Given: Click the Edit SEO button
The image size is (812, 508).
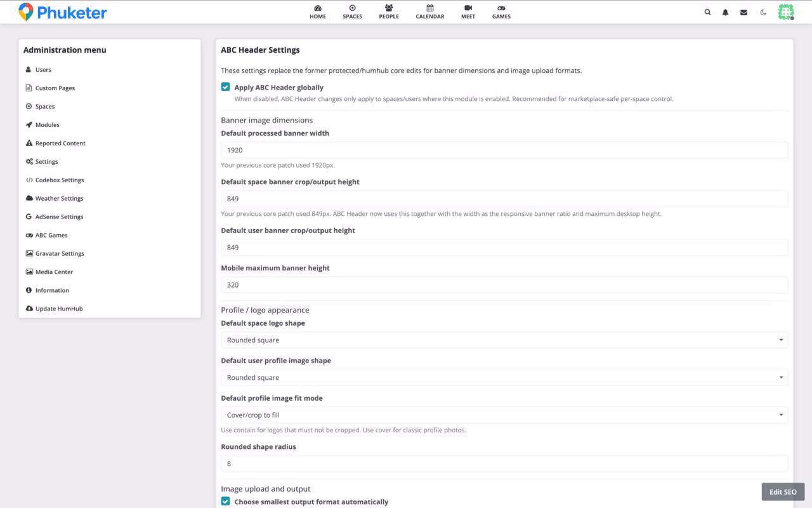Looking at the screenshot, I should (x=783, y=492).
